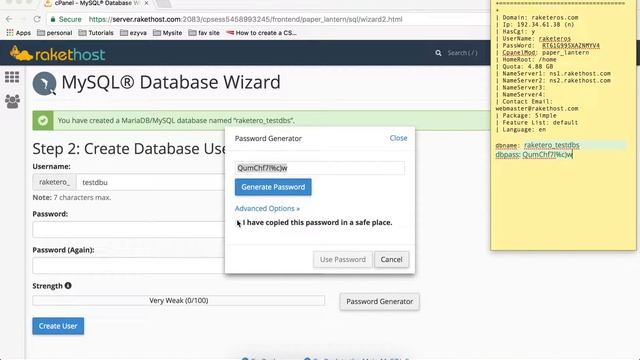Expand Advanced Options in Password Generator

pos(267,209)
